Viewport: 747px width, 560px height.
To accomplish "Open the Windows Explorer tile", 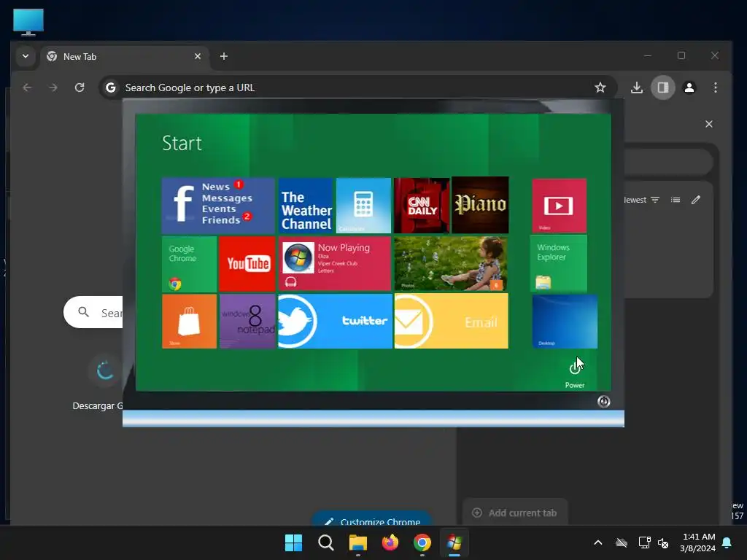I will pos(558,264).
